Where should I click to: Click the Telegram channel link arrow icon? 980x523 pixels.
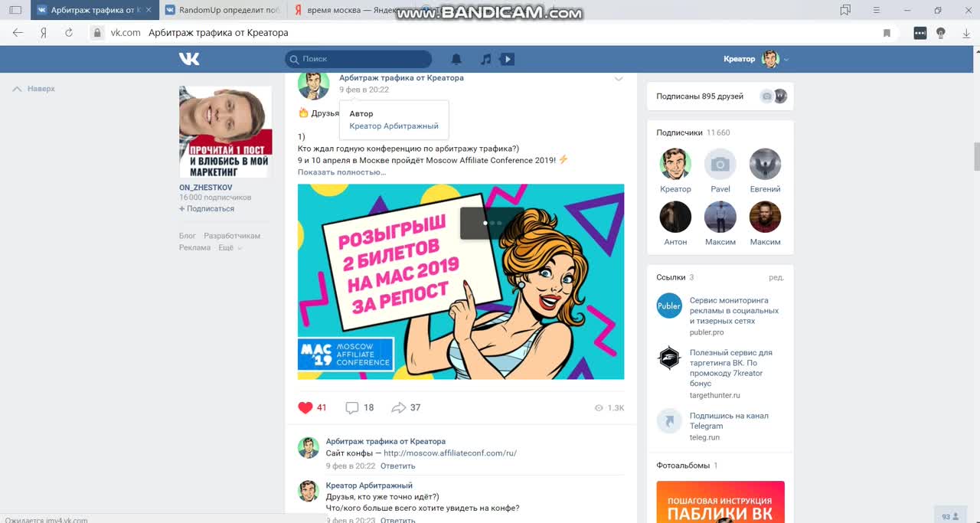click(669, 421)
